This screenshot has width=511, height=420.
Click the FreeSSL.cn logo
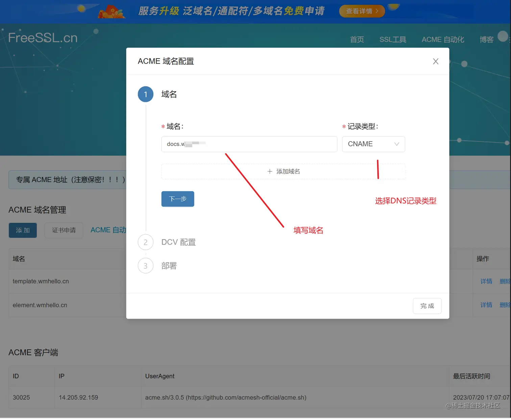(x=42, y=38)
